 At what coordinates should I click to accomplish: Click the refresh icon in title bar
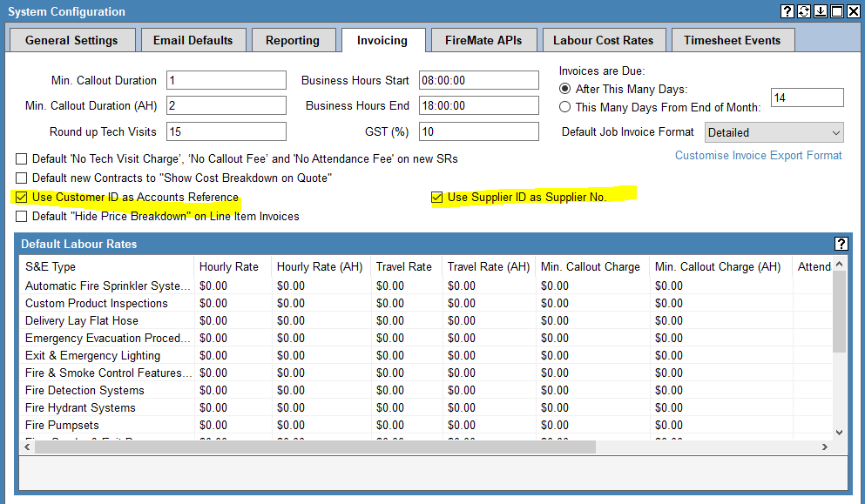click(804, 11)
